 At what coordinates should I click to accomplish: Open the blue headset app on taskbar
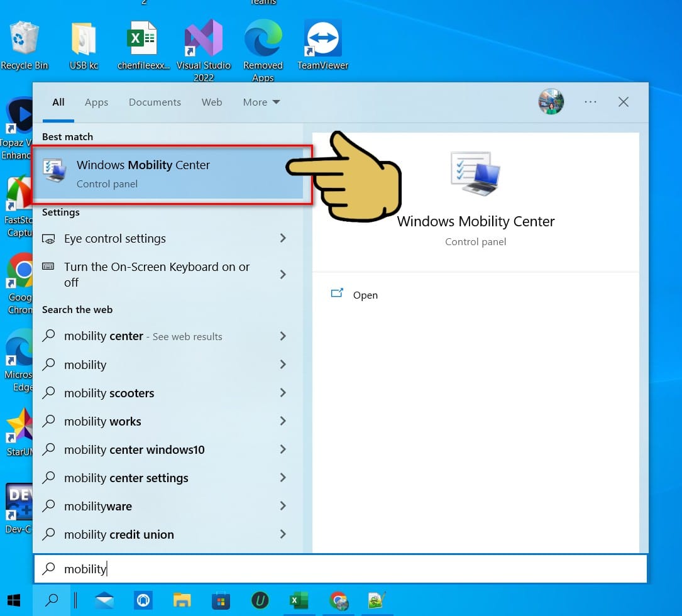tap(143, 600)
